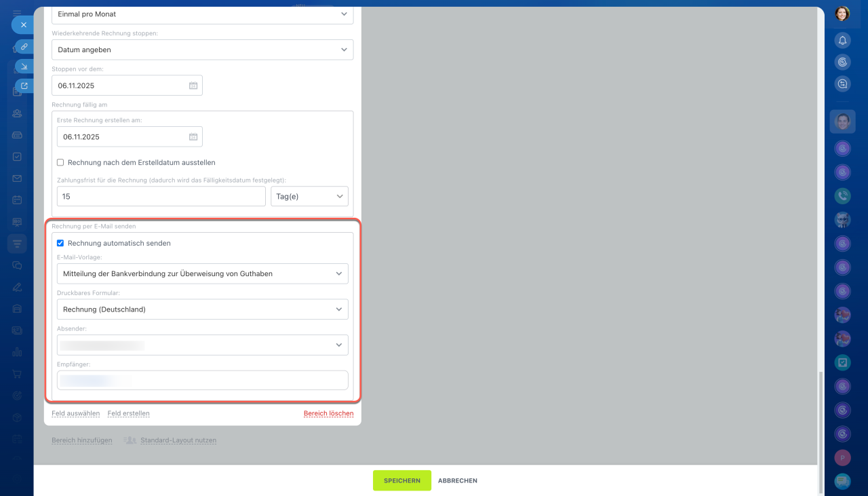Open the hamburger menu in the left sidebar

click(x=17, y=12)
